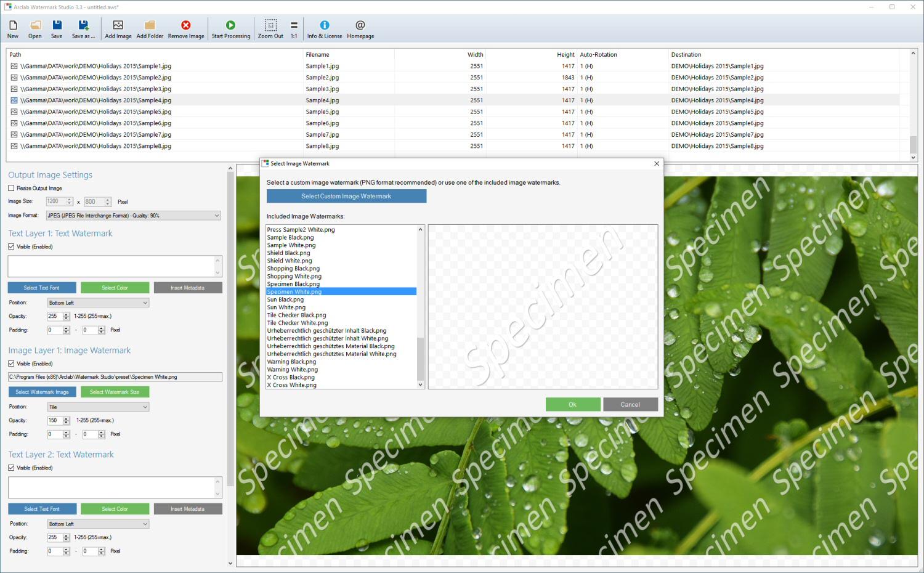Click settings panel scroll down arrow
The height and width of the screenshot is (573, 924).
click(230, 563)
